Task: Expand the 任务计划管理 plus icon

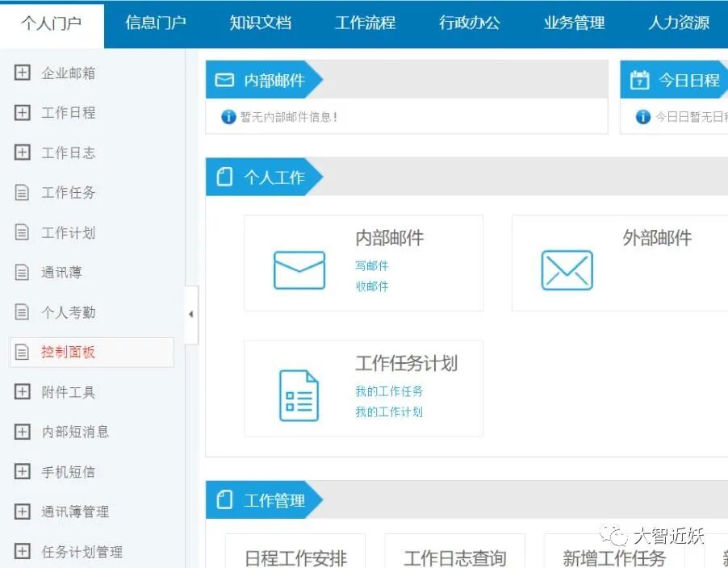Action: point(23,552)
